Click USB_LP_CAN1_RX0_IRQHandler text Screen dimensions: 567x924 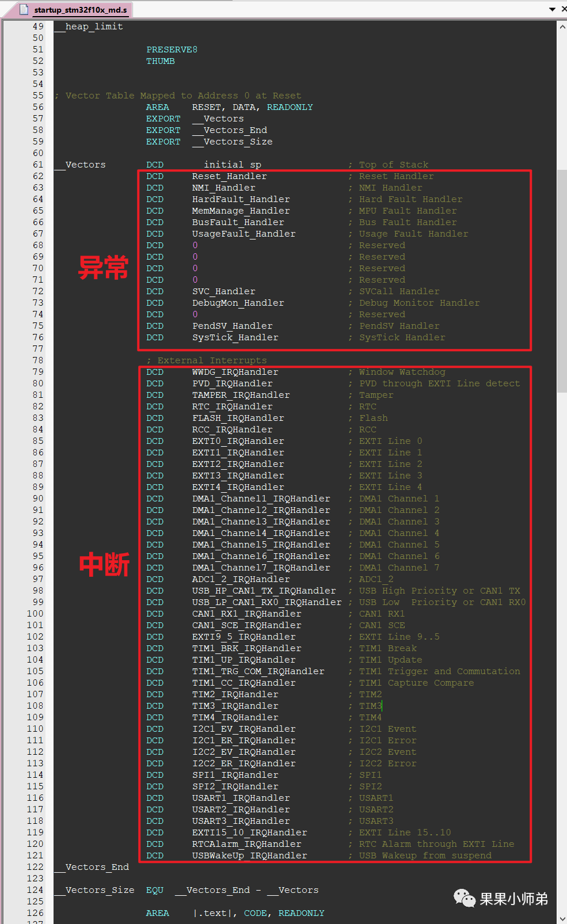pos(267,602)
